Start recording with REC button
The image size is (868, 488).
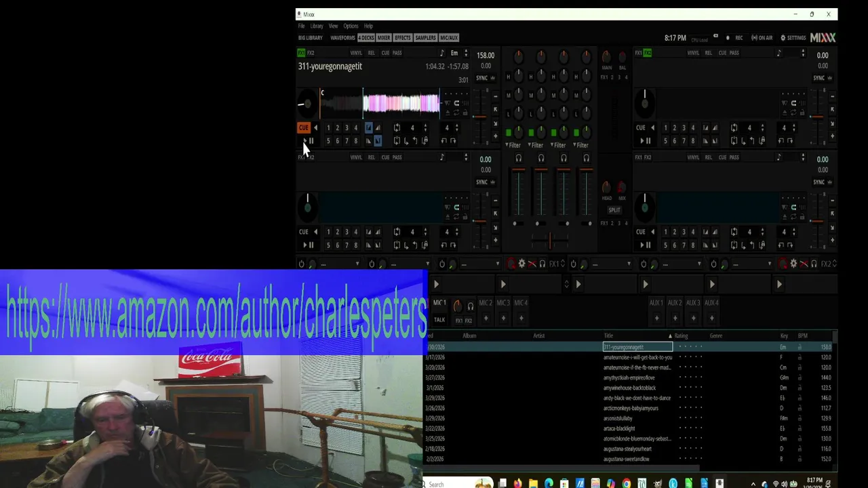[x=735, y=38]
